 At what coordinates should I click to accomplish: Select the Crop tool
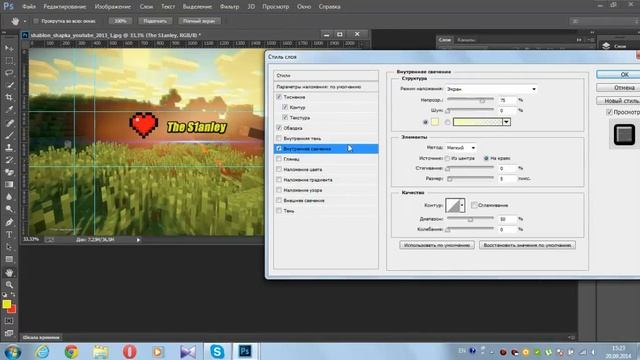pos(9,98)
